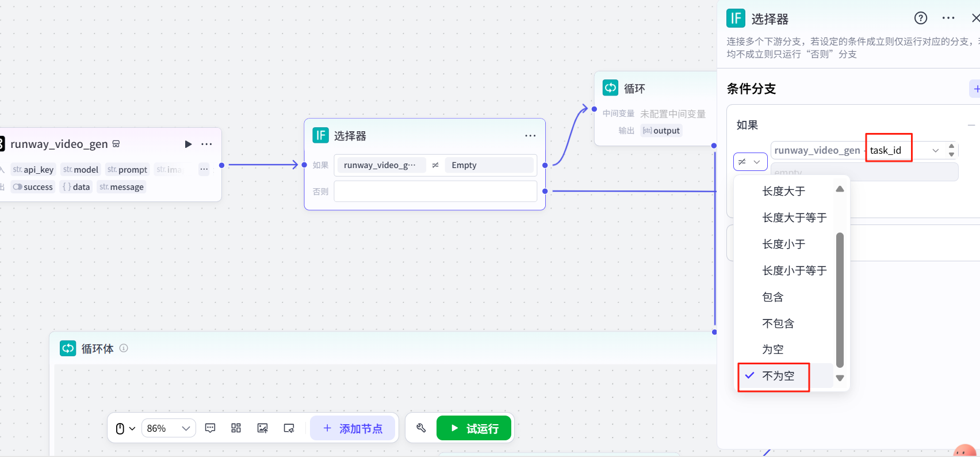Open the panel's three-dot more menu
This screenshot has width=980, height=457.
(x=948, y=18)
